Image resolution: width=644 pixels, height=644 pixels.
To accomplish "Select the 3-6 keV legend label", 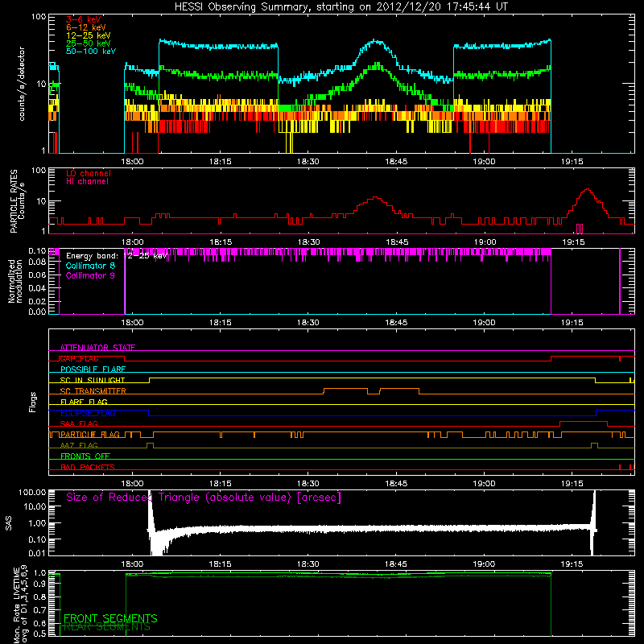I will [x=84, y=19].
